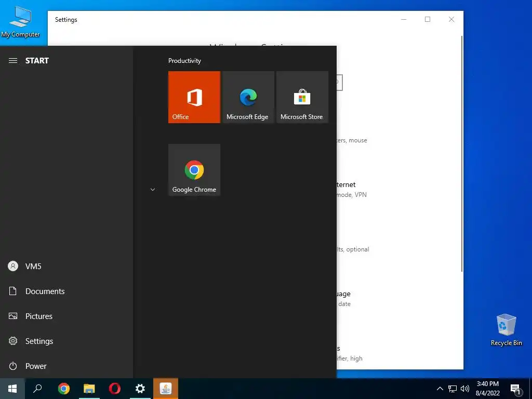Open VM5 user account menu

(66, 267)
